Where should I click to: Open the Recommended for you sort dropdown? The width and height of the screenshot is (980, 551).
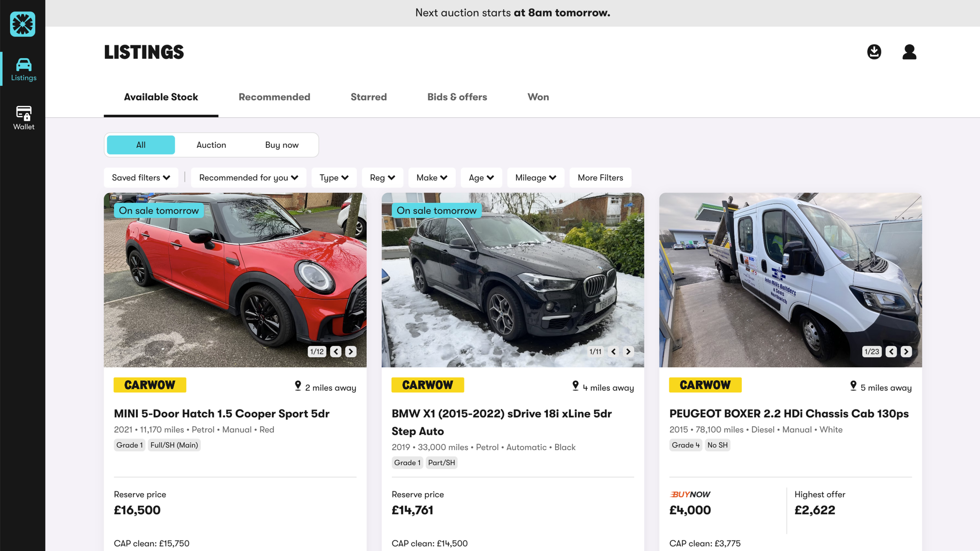[248, 177]
